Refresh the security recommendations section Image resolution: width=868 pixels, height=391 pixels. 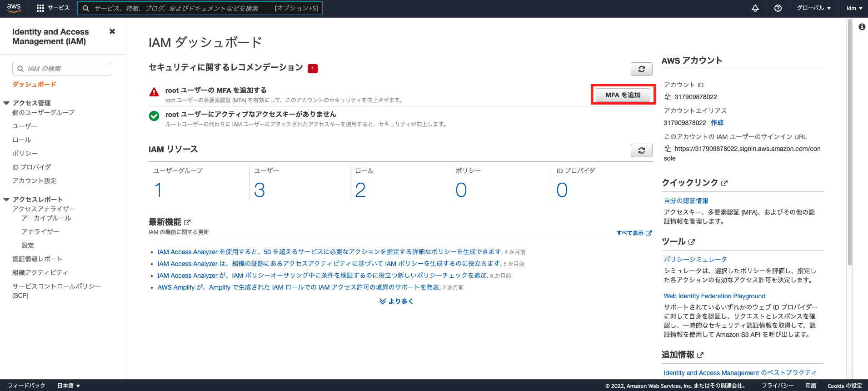(642, 69)
